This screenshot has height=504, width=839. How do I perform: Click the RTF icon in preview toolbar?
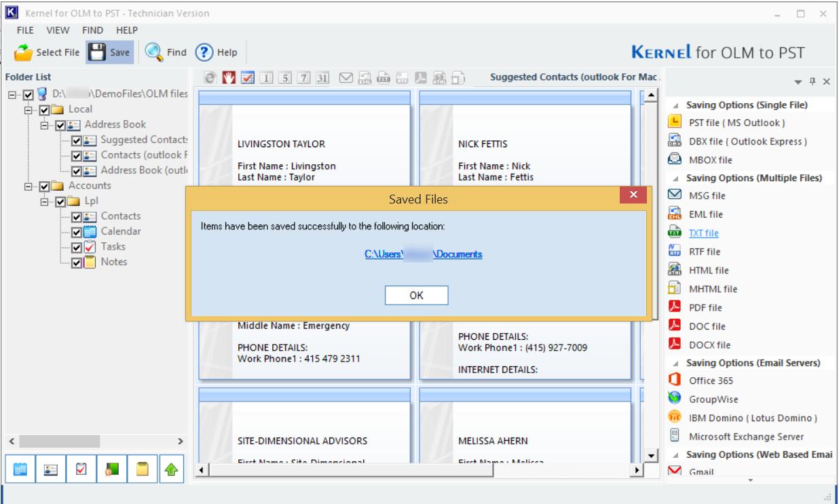(x=402, y=78)
